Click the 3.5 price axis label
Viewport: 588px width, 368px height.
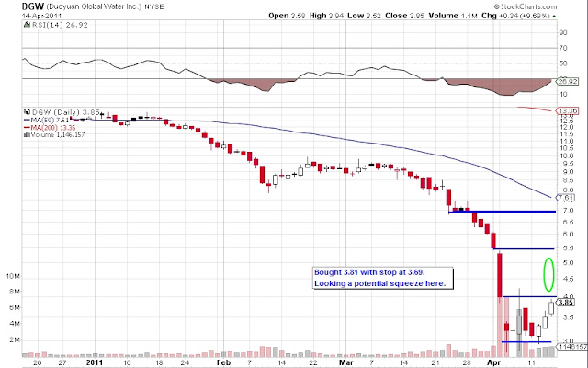click(x=568, y=317)
